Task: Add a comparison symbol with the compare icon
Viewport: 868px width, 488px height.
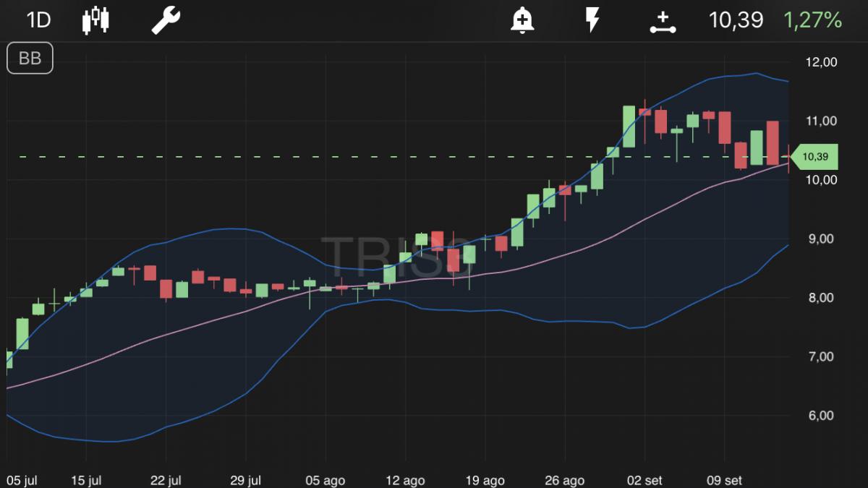Action: [x=663, y=20]
